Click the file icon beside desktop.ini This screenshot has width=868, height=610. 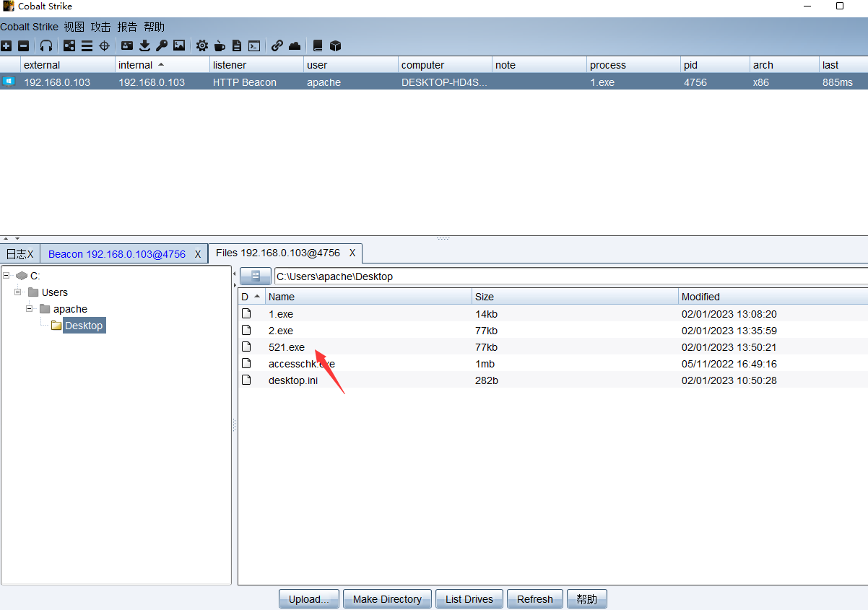pyautogui.click(x=246, y=380)
